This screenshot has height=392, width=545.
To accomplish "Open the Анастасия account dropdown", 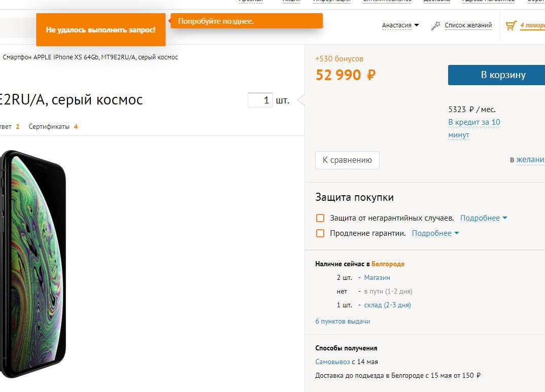I will (400, 25).
